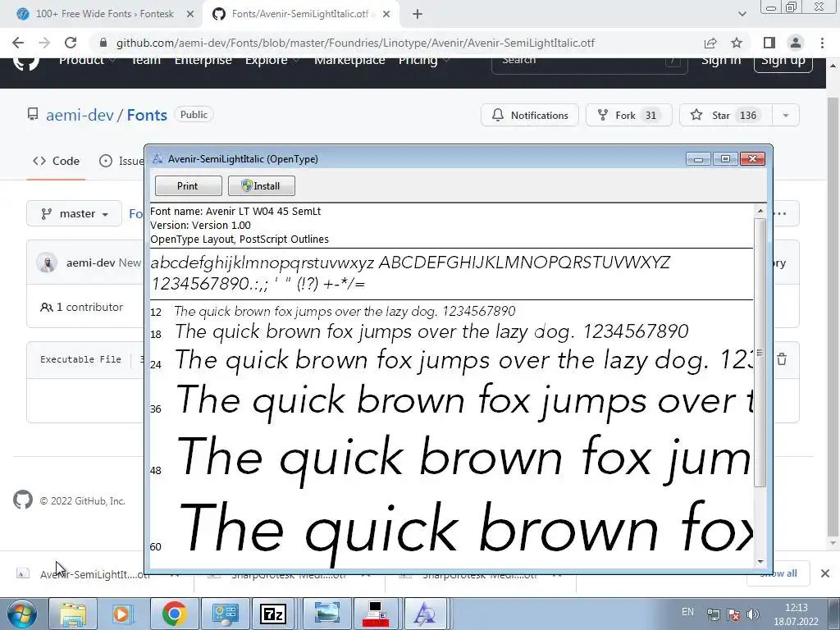Open the Product menu on GitHub
This screenshot has height=630, width=840.
(87, 60)
